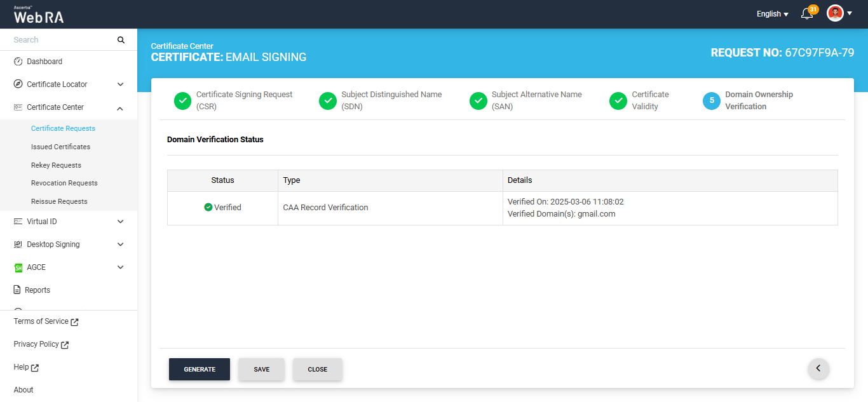Go to Revocation Requests
868x402 pixels.
coord(64,183)
